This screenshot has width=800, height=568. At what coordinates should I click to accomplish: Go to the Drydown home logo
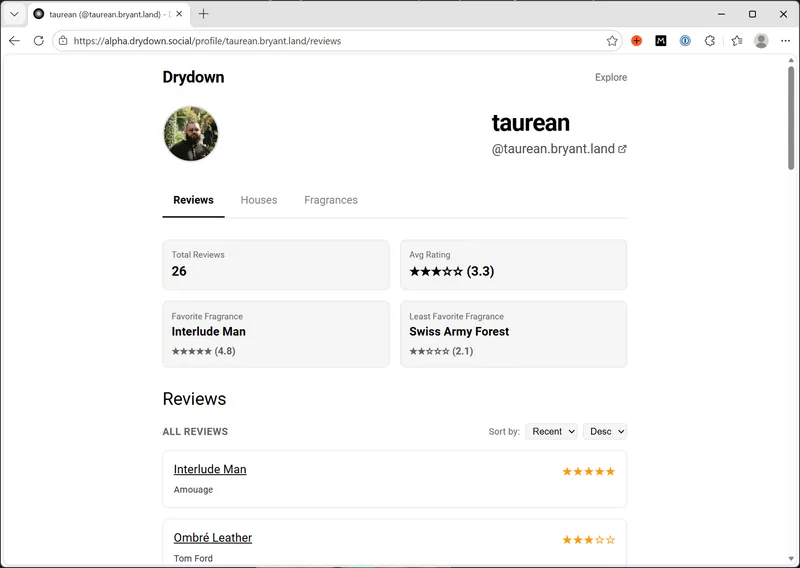click(x=193, y=77)
